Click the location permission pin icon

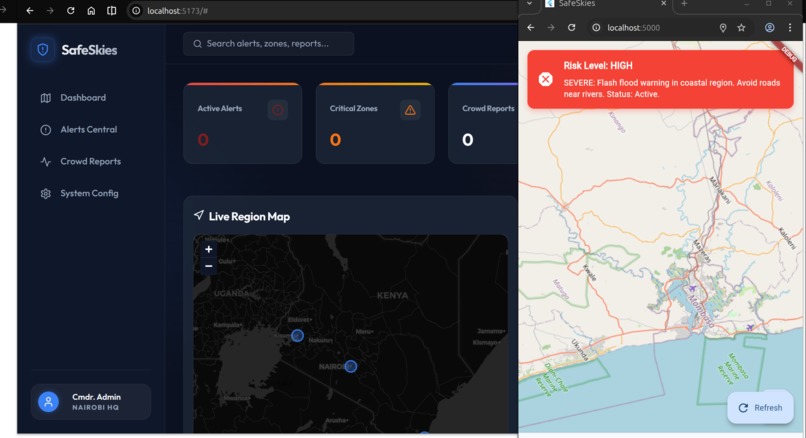723,28
